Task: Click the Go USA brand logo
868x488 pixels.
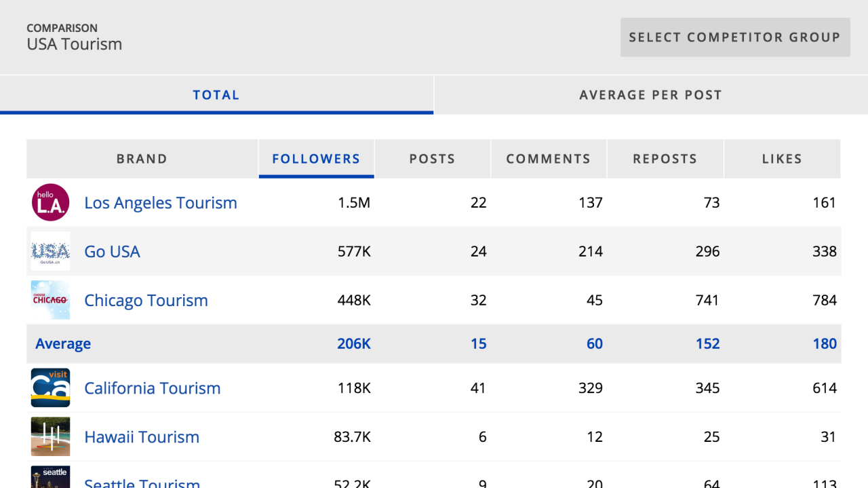Action: tap(50, 251)
